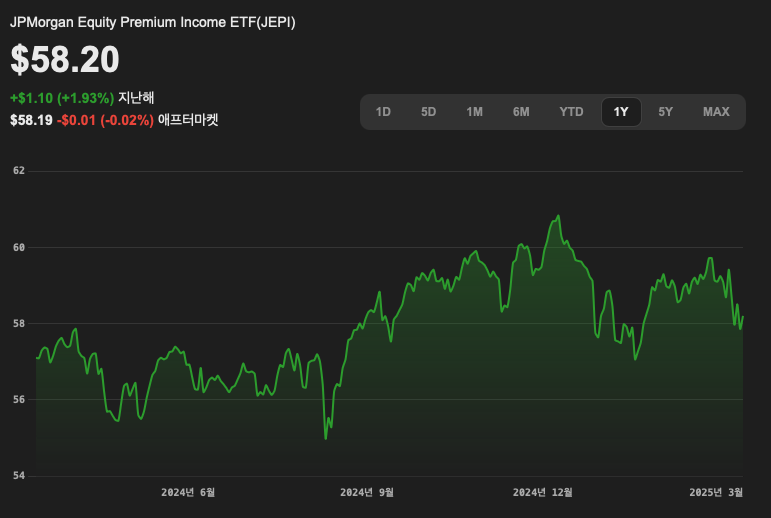Open the MAX time range
Viewport: 771px width, 518px height.
716,112
